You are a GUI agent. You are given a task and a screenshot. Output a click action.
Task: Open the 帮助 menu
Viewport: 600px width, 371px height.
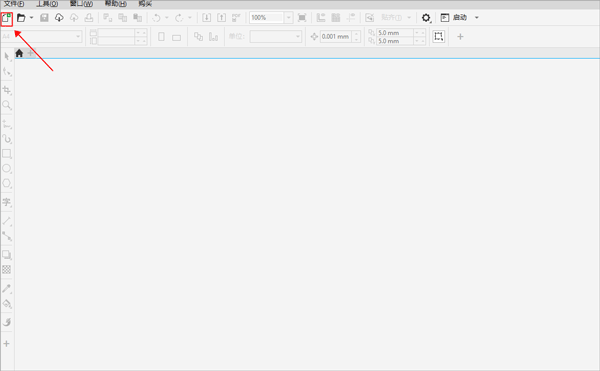tap(116, 4)
